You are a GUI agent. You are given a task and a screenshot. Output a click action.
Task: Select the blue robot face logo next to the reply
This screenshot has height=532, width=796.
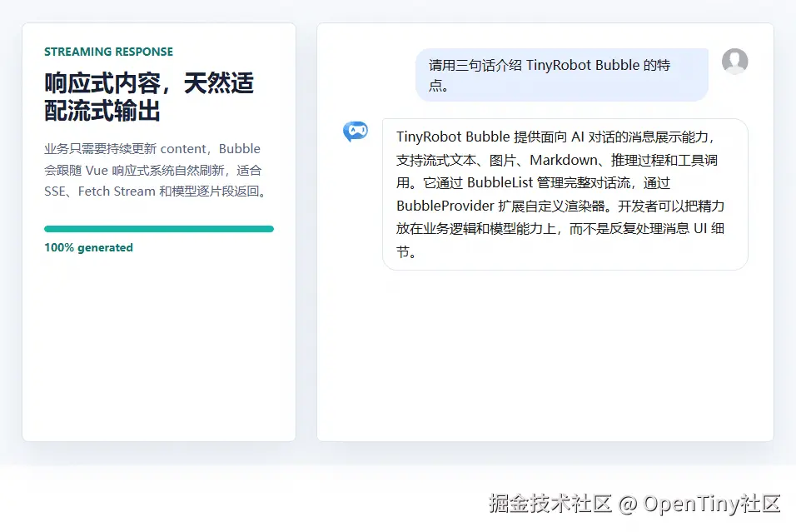click(356, 132)
